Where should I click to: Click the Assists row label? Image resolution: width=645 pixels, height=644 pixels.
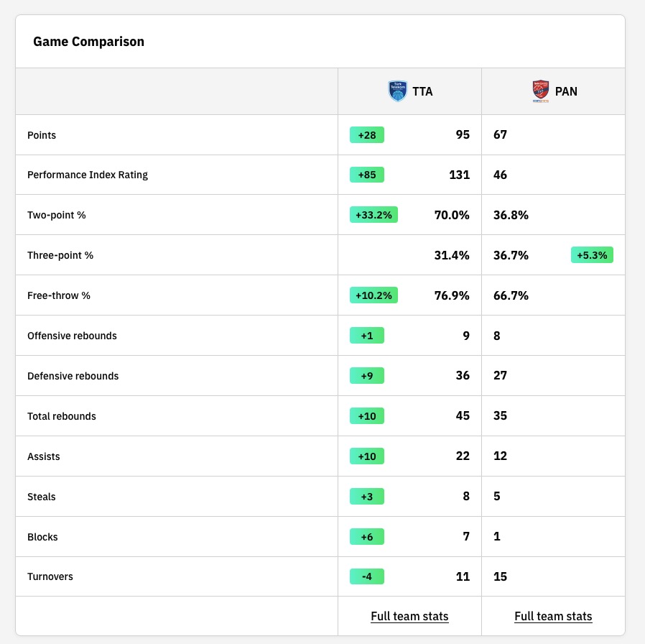[44, 456]
